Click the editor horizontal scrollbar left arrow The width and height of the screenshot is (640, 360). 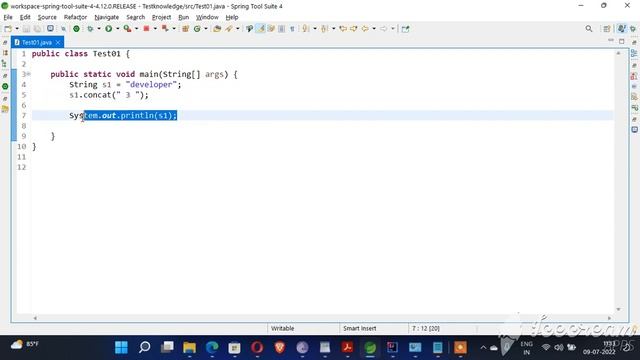pyautogui.click(x=35, y=318)
